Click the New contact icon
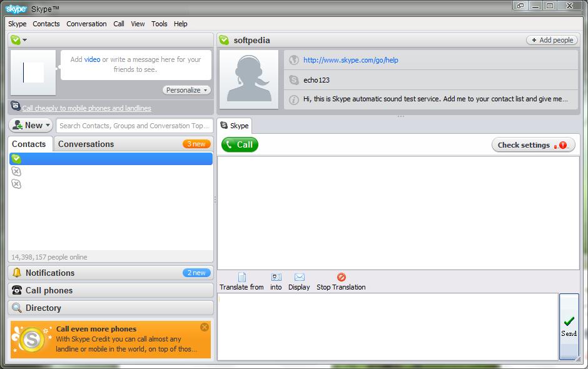Screen dimensions: 588x369 pos(18,125)
